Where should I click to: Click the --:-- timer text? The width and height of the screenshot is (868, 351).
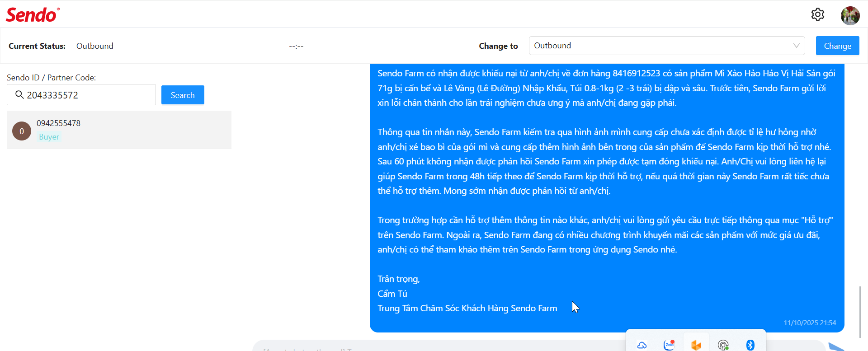click(x=296, y=46)
